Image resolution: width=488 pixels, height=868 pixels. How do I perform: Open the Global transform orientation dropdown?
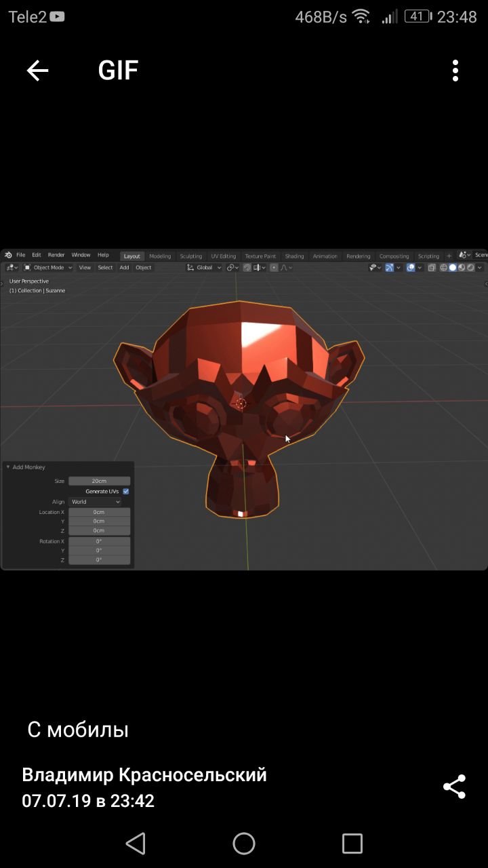click(204, 268)
